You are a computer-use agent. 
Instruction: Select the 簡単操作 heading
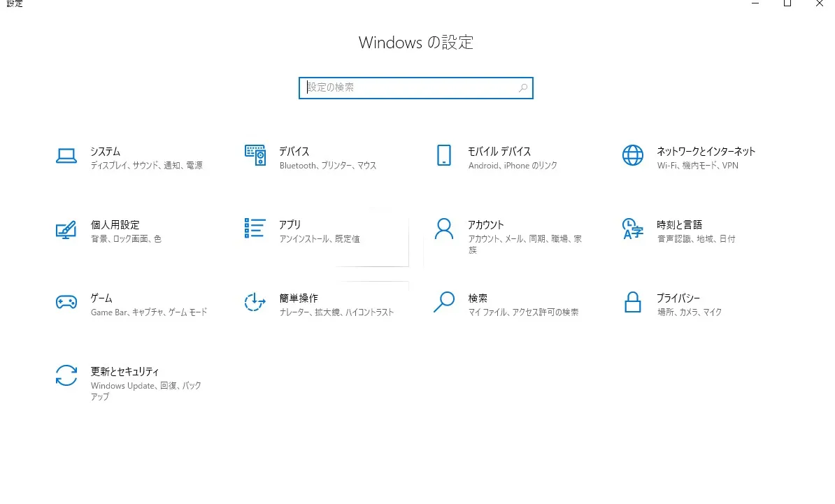pyautogui.click(x=299, y=298)
